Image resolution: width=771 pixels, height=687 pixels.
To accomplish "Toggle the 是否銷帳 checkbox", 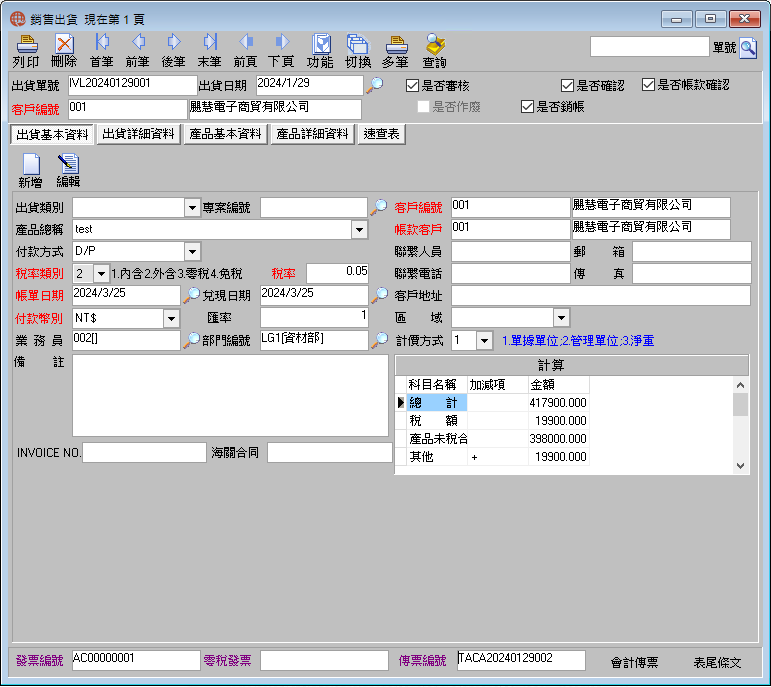I will click(527, 107).
